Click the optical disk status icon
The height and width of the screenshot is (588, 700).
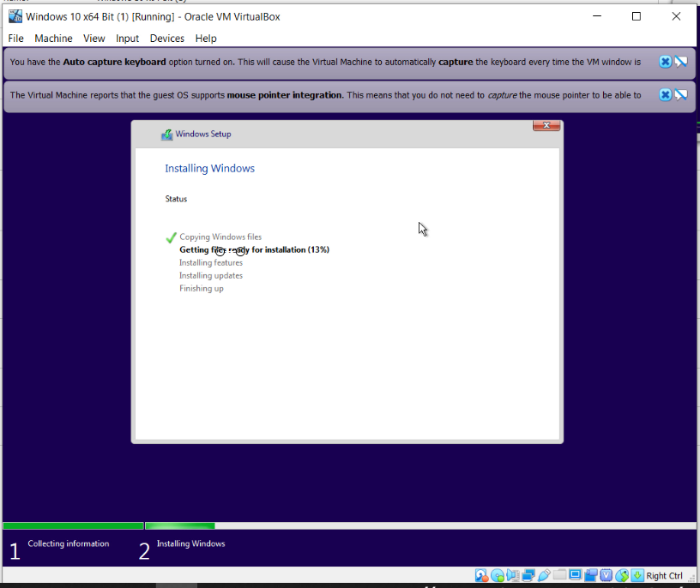(498, 575)
